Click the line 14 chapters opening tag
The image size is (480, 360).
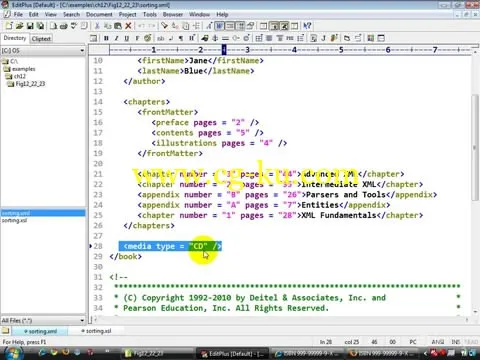coord(147,102)
